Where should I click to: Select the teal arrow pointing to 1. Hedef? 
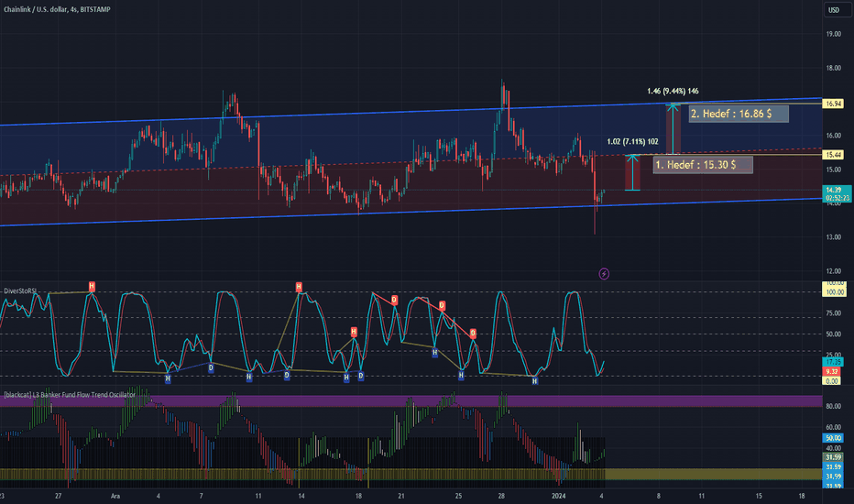632,172
